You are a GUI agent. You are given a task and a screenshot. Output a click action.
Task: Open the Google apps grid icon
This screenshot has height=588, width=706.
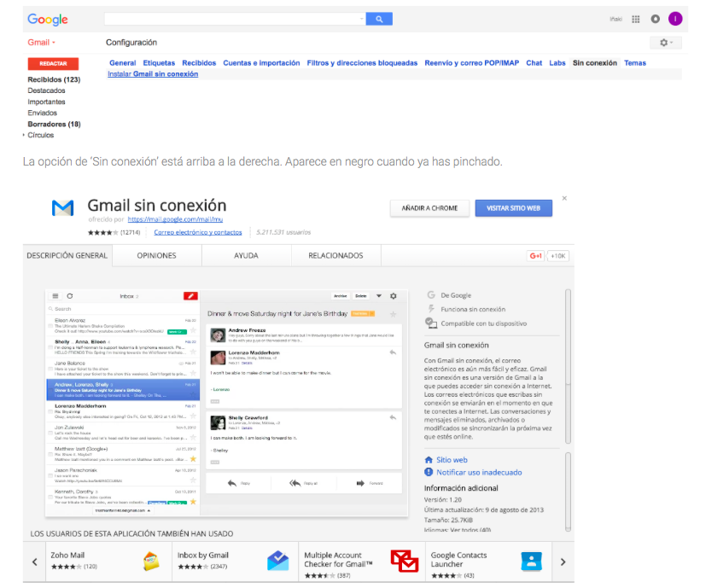point(635,18)
